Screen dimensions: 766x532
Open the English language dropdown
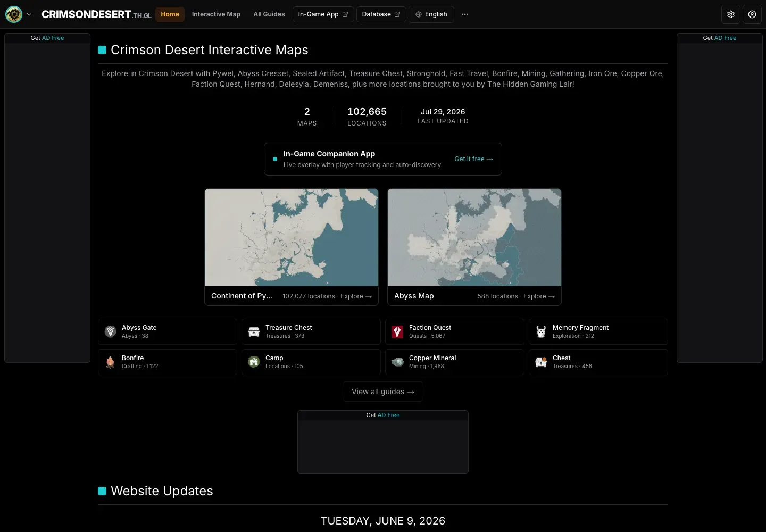click(x=431, y=14)
